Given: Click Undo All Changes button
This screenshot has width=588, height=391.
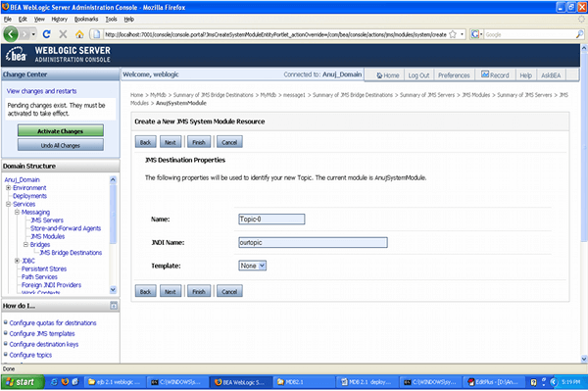Looking at the screenshot, I should [x=61, y=145].
